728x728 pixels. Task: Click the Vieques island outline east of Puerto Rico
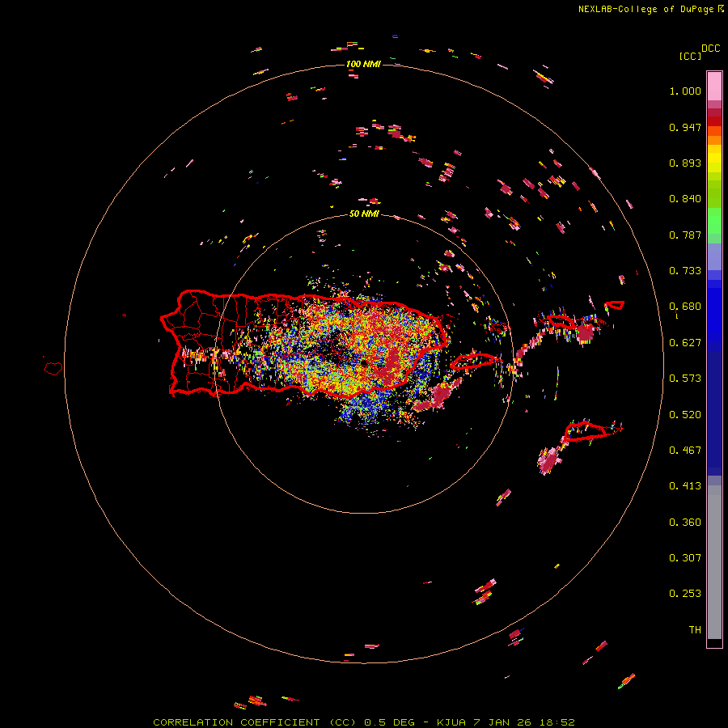click(473, 362)
